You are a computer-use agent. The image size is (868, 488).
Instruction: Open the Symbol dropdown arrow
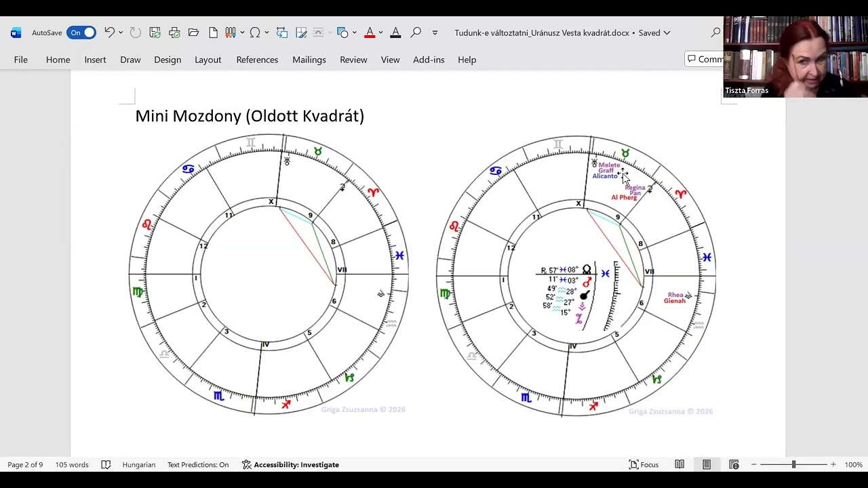point(267,33)
